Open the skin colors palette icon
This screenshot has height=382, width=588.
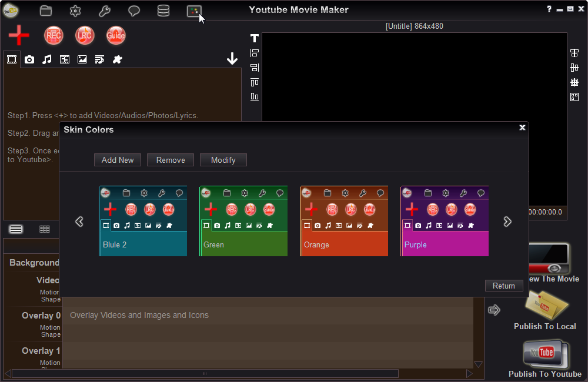pyautogui.click(x=194, y=11)
